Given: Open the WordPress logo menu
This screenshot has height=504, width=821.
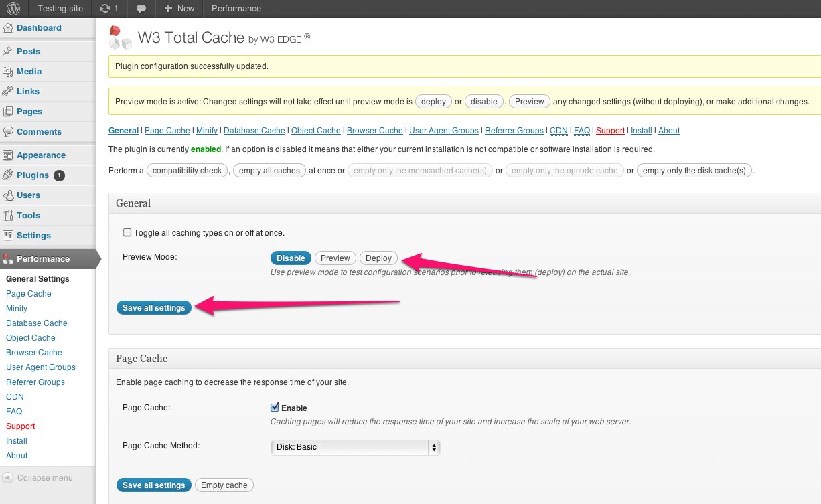Looking at the screenshot, I should (13, 9).
